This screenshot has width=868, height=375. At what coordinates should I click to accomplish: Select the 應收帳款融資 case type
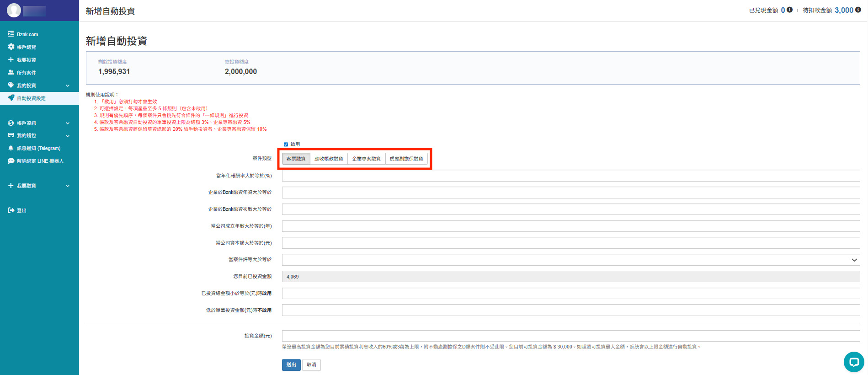(x=329, y=159)
